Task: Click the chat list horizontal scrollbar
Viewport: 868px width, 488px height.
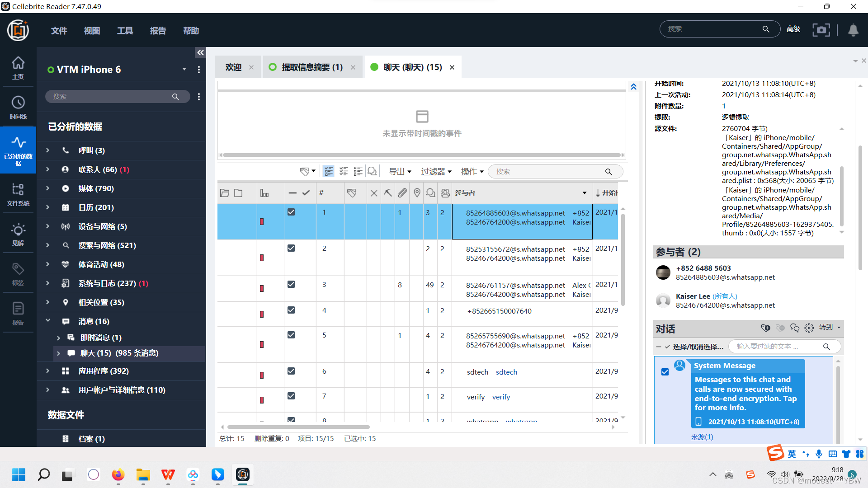Action: coord(298,427)
